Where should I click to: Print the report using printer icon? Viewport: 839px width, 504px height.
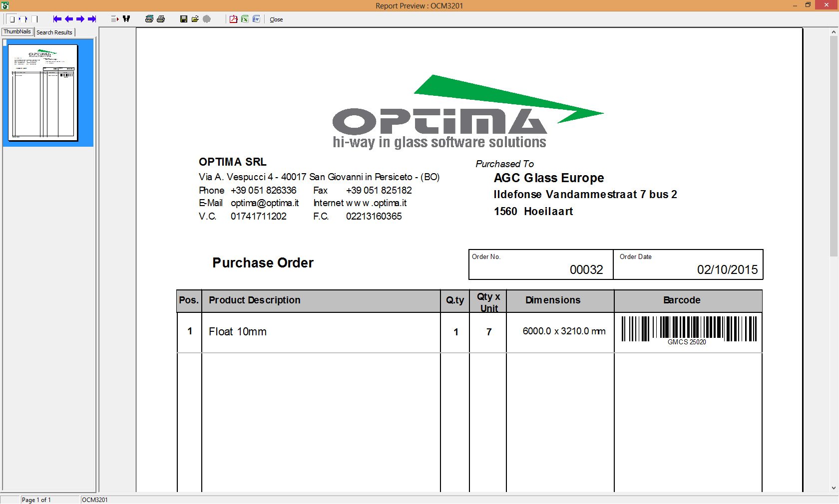pyautogui.click(x=161, y=19)
